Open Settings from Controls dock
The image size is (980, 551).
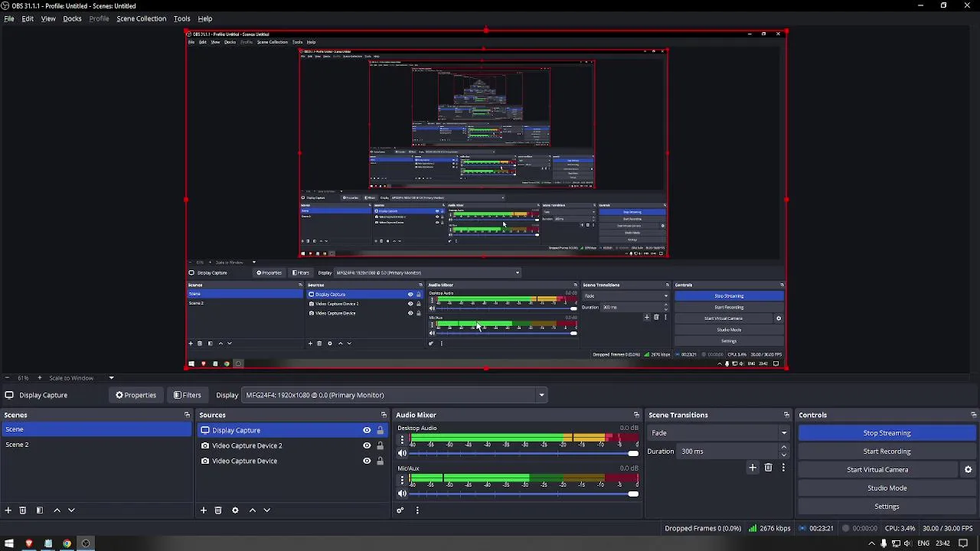(x=887, y=507)
